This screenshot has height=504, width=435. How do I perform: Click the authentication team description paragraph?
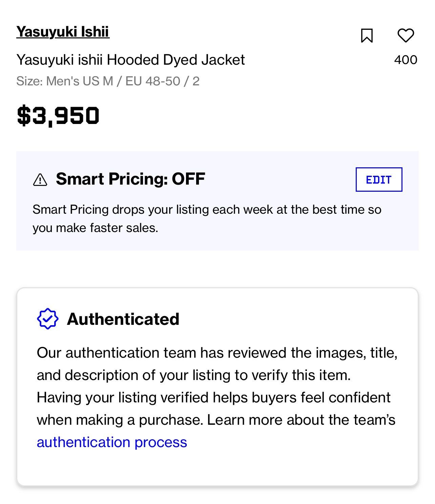pyautogui.click(x=217, y=397)
